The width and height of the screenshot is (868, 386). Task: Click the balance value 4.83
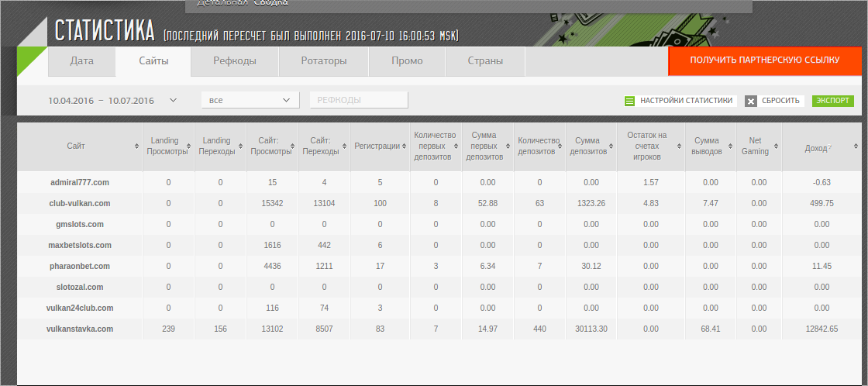[x=650, y=203]
